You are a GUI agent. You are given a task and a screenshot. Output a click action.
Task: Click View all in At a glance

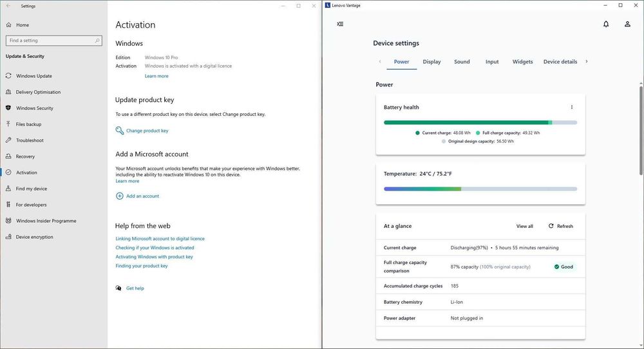[x=524, y=226]
